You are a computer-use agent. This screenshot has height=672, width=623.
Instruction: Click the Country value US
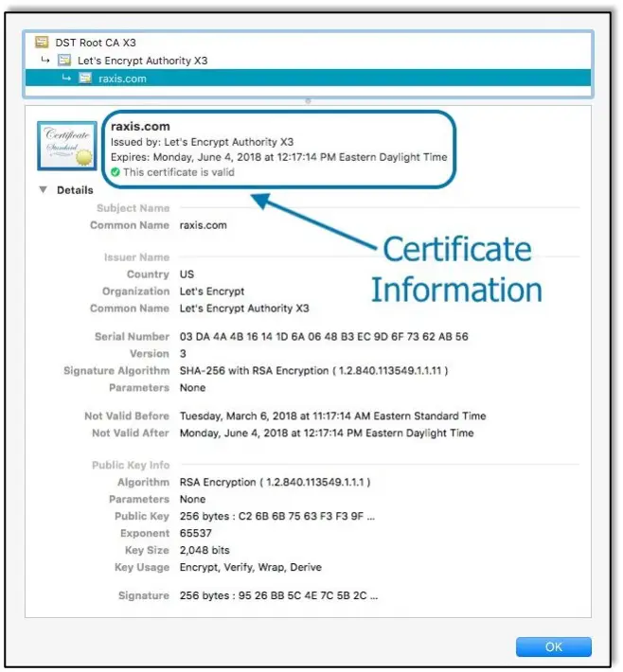click(x=187, y=274)
